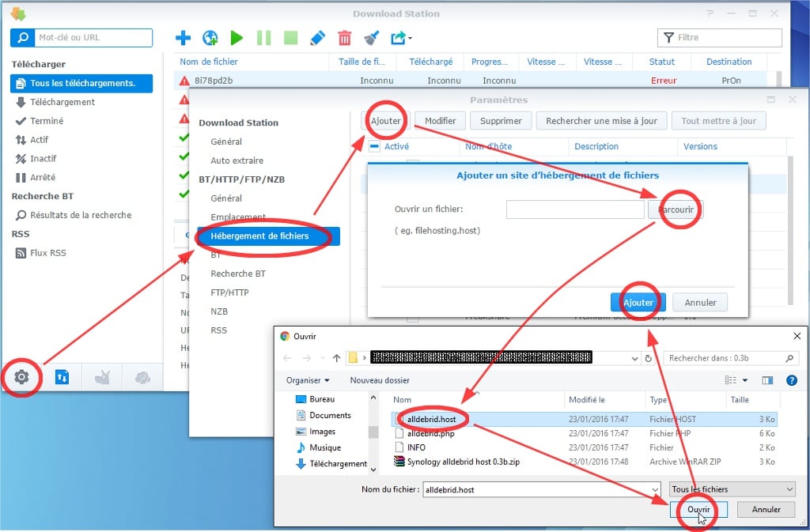Click the Modifier button
The width and height of the screenshot is (810, 532).
tap(440, 121)
